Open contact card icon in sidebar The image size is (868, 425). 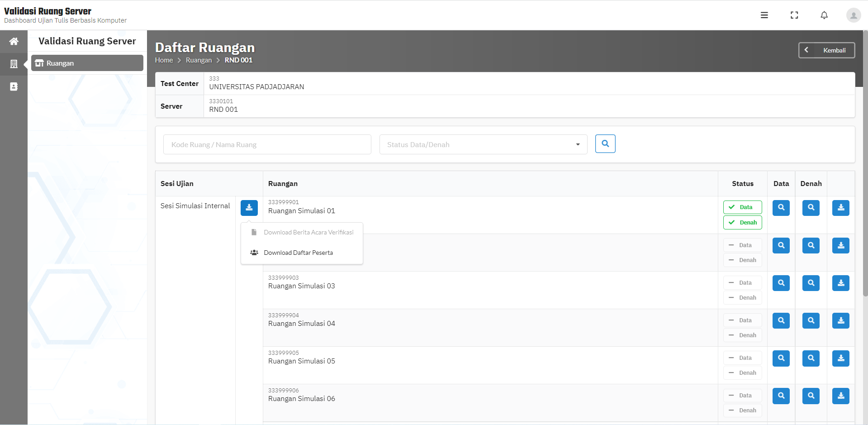click(14, 86)
